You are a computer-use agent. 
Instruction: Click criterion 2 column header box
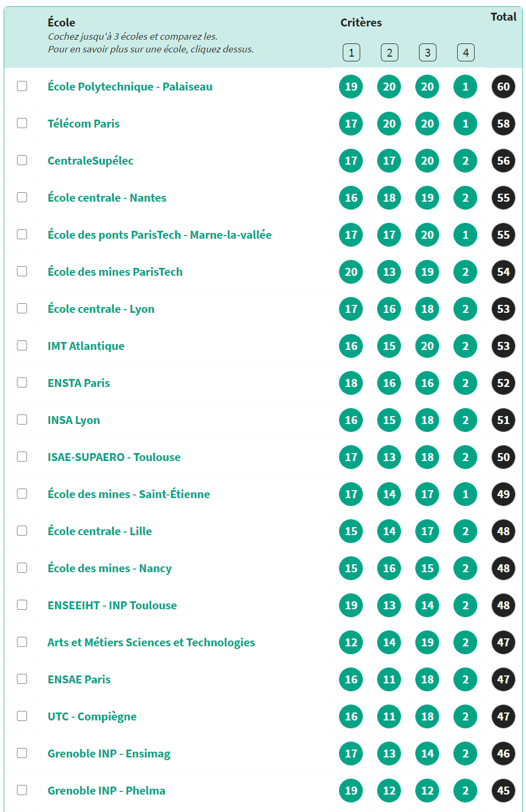point(389,52)
